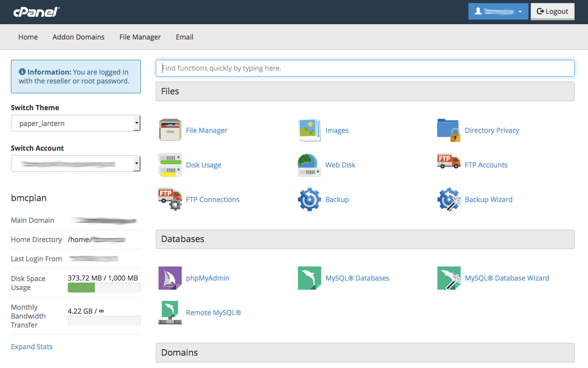Click the Disk Usage drive icon
Image resolution: width=588 pixels, height=368 pixels.
pos(170,164)
